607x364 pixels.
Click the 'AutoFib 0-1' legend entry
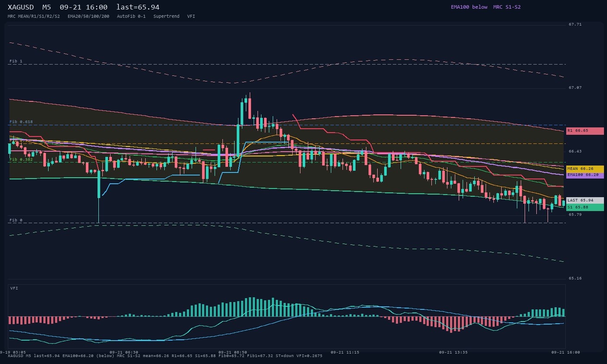coord(131,16)
